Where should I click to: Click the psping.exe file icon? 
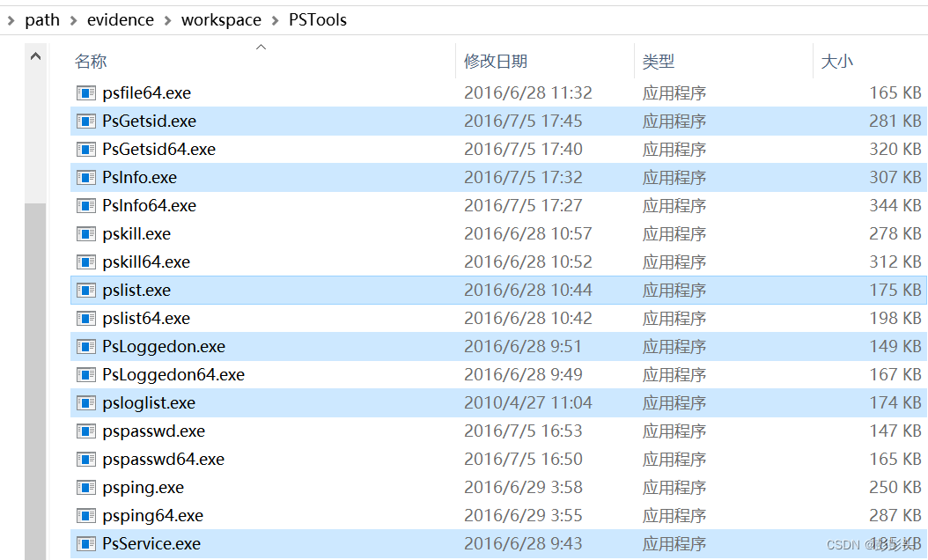coord(85,488)
